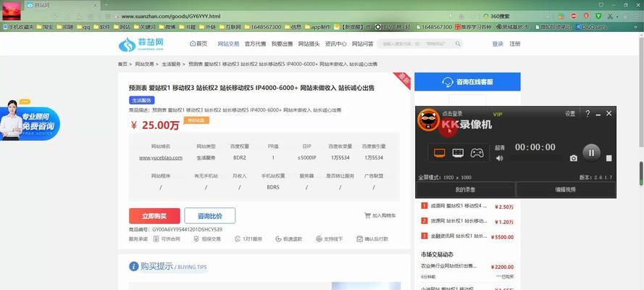Click the KK录像机 cat avatar logo
The image size is (644, 290).
428,120
